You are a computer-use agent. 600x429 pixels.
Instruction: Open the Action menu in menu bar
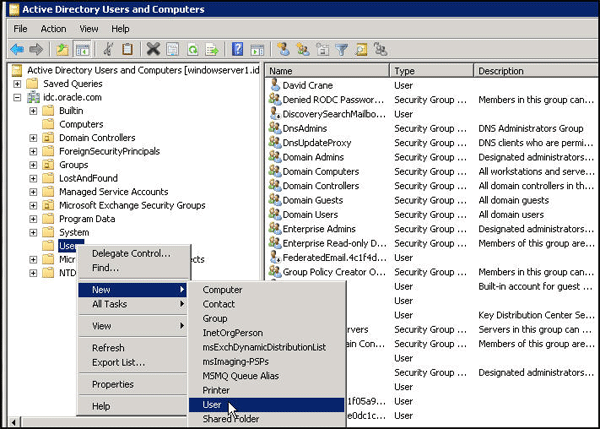(x=53, y=29)
